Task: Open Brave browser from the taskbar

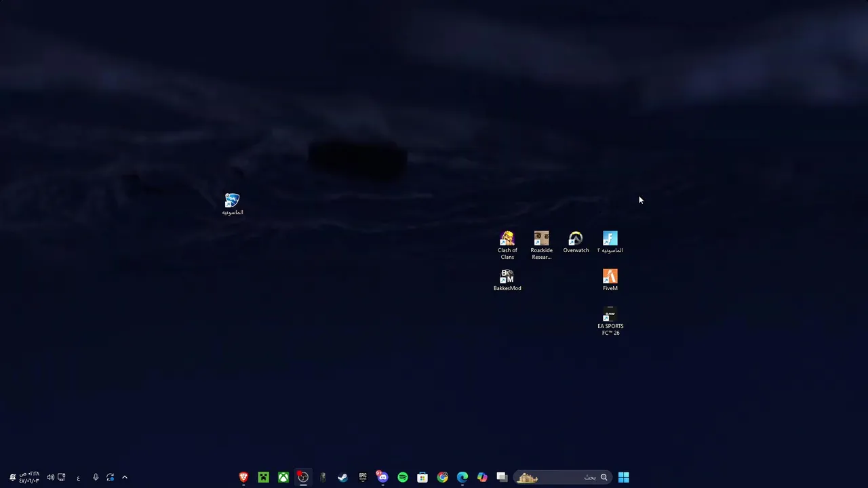Action: [x=243, y=477]
